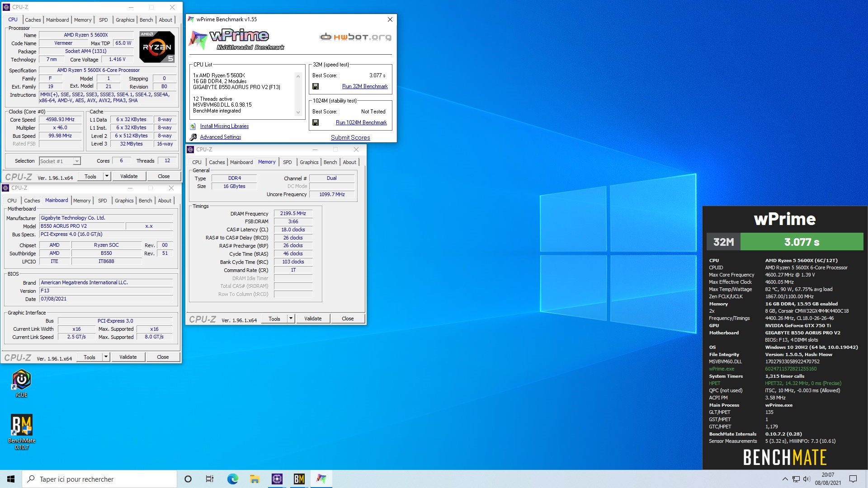Switch to wPrime taskbar icon
Image resolution: width=868 pixels, height=488 pixels.
(321, 479)
